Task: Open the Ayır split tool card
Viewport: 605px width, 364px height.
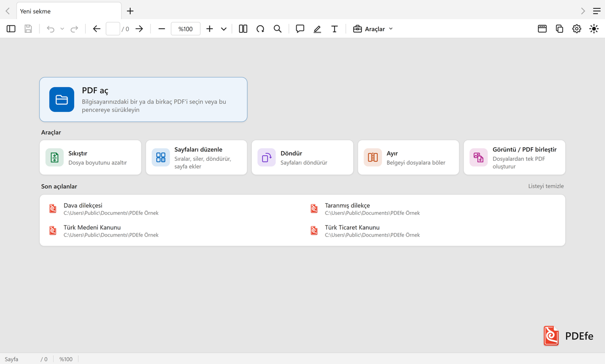Action: tap(408, 157)
